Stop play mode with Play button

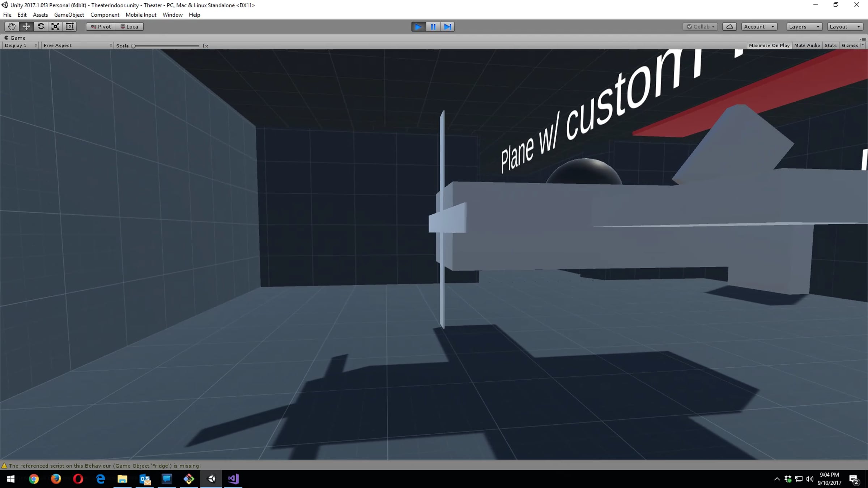(418, 26)
